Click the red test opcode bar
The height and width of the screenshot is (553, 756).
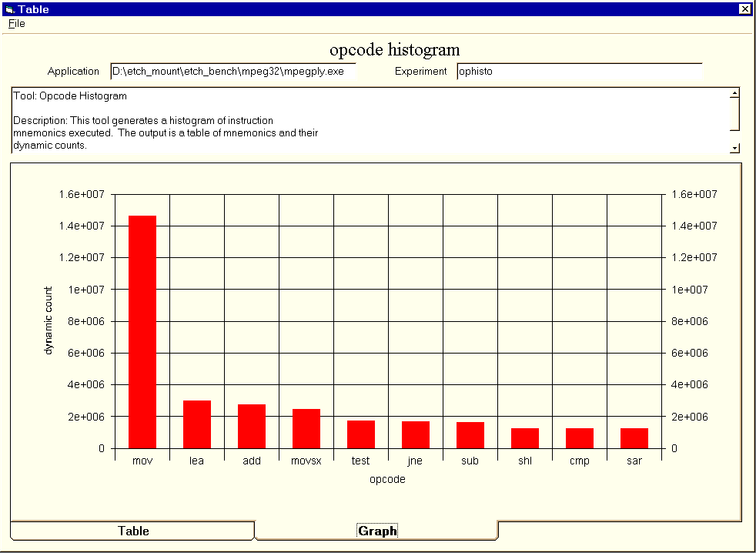click(361, 434)
